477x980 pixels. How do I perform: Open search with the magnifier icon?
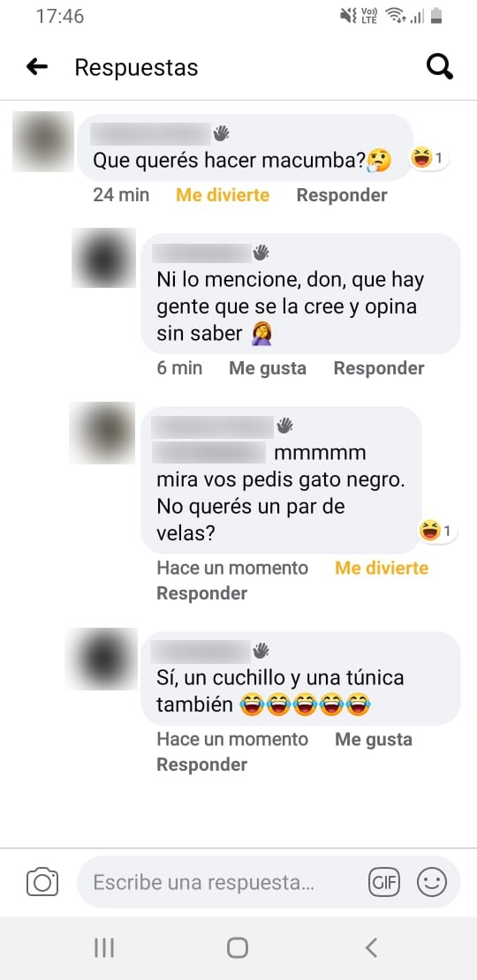point(440,66)
